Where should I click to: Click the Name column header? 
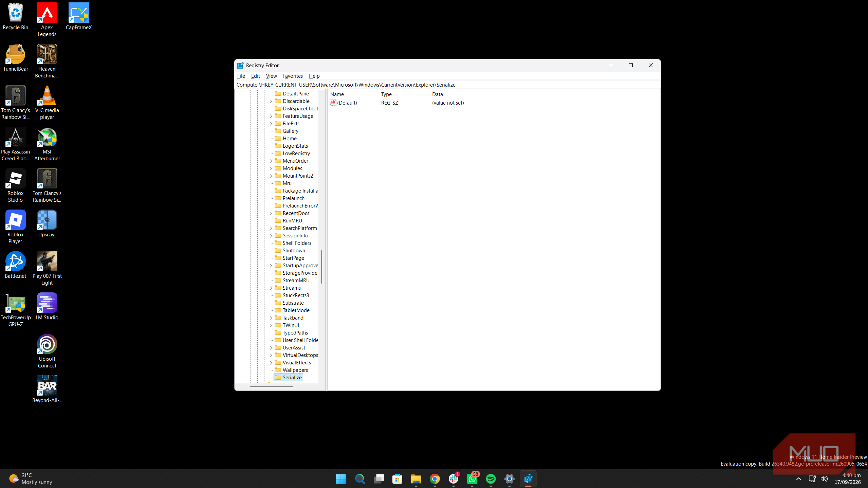click(x=353, y=94)
